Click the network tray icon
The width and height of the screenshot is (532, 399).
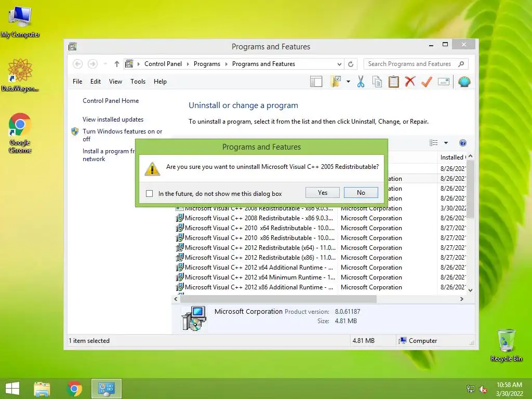point(471,389)
